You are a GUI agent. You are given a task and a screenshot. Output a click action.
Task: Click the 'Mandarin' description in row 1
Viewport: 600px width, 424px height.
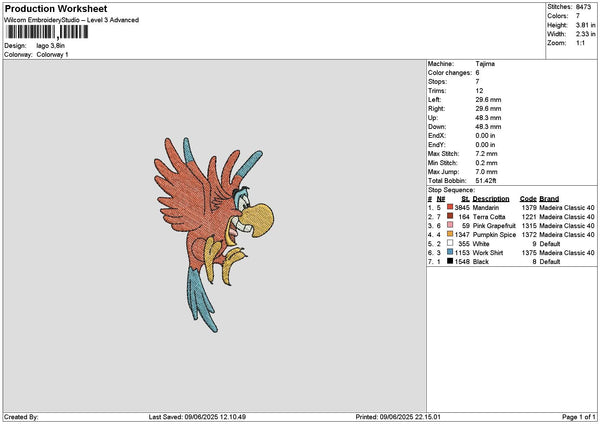coord(486,208)
